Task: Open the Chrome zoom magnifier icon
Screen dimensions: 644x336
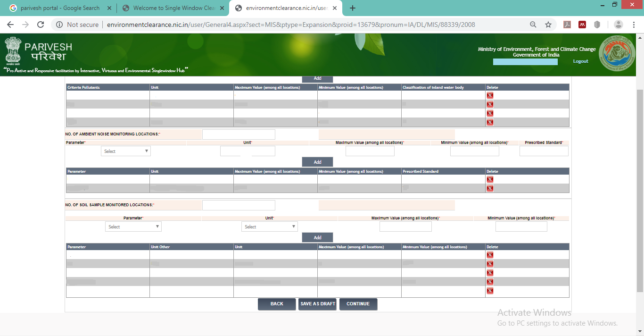Action: [533, 25]
